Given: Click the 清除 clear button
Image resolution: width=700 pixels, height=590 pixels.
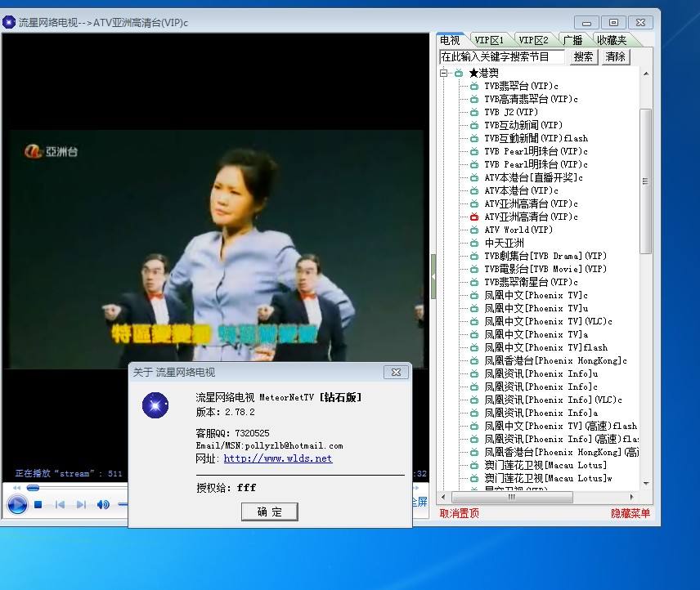Looking at the screenshot, I should [x=615, y=56].
